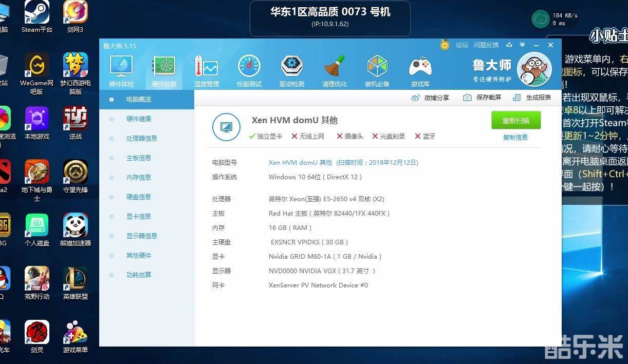
Task: Open the 装机必备 cube icon
Action: tap(377, 71)
